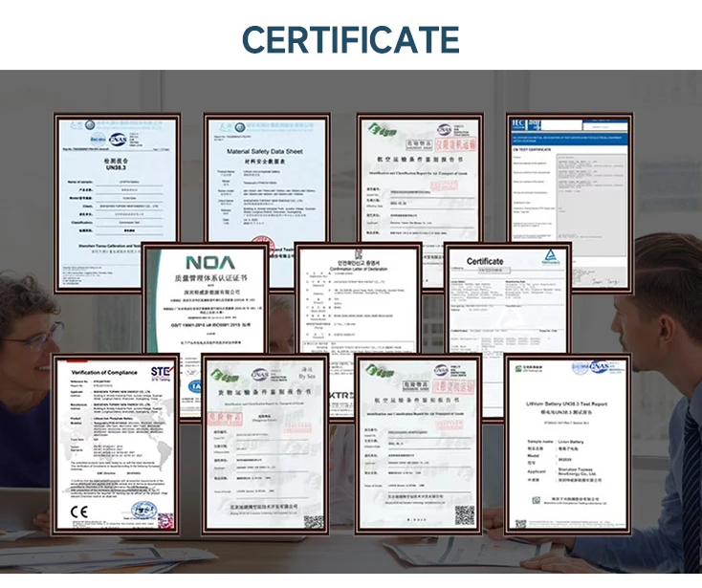Open the By Sea goods transport report
The height and width of the screenshot is (588, 702).
[265, 445]
